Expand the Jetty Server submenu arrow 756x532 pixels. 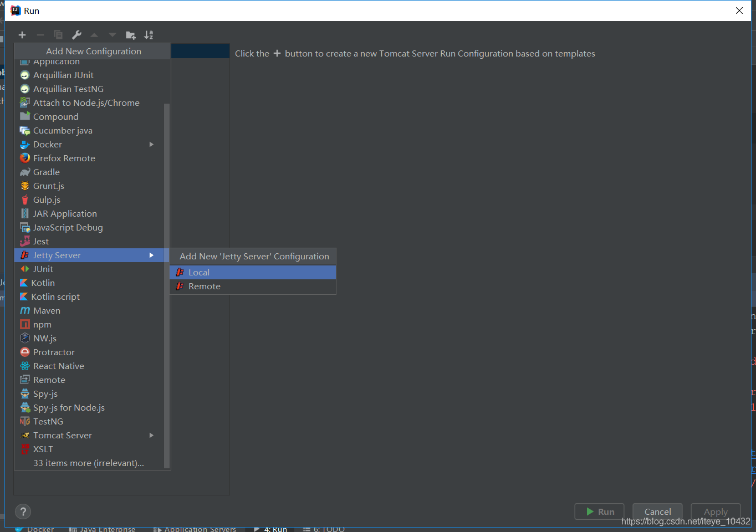[x=151, y=255]
